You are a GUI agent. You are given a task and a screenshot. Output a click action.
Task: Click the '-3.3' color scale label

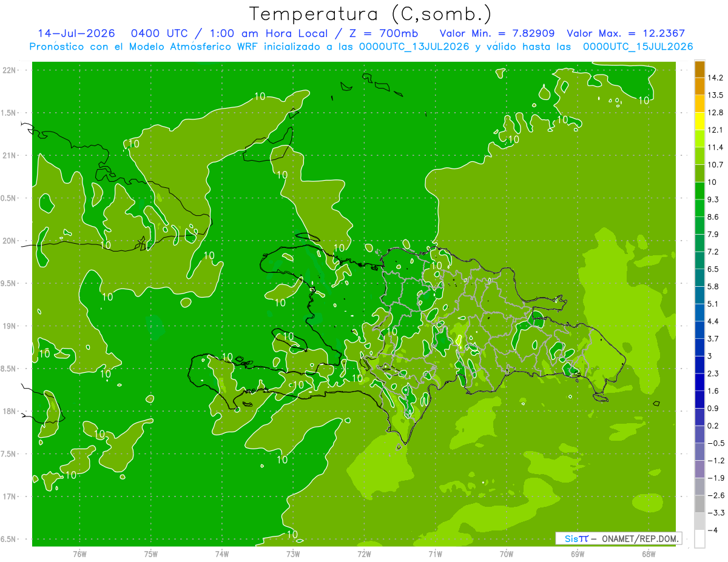click(x=716, y=512)
